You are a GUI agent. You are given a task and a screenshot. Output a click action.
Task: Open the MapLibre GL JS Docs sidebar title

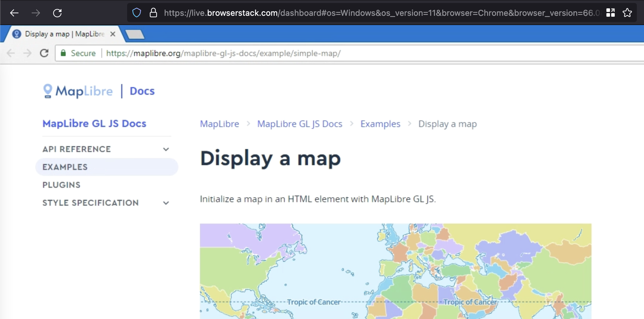pos(94,123)
